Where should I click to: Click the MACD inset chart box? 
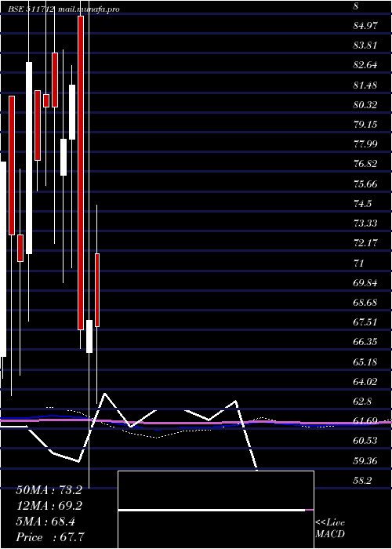(216, 510)
